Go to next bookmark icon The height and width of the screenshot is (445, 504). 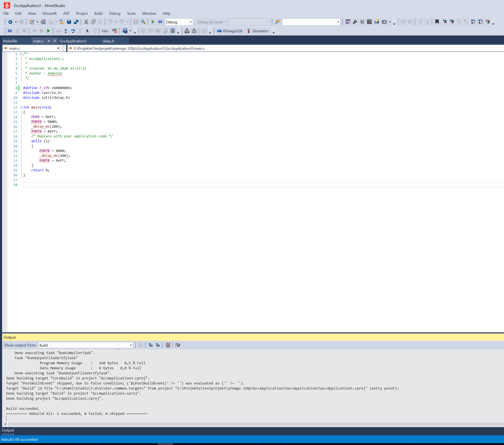click(451, 22)
